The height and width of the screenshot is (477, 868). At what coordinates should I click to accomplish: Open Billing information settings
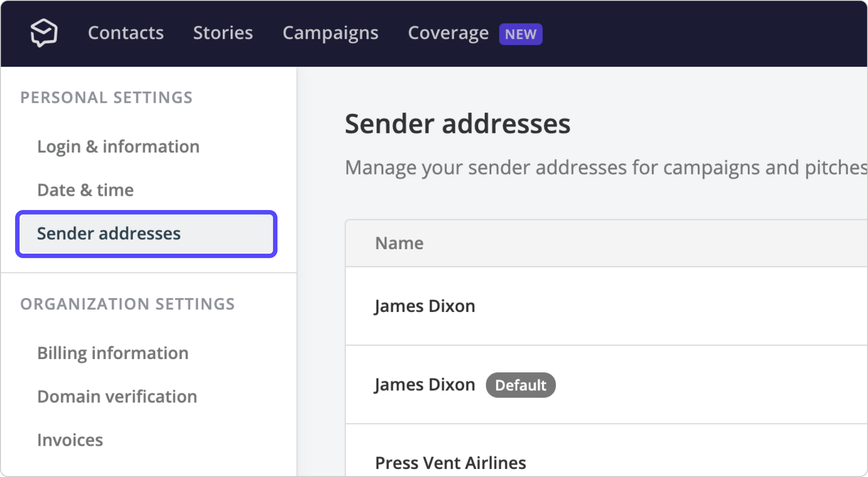113,353
